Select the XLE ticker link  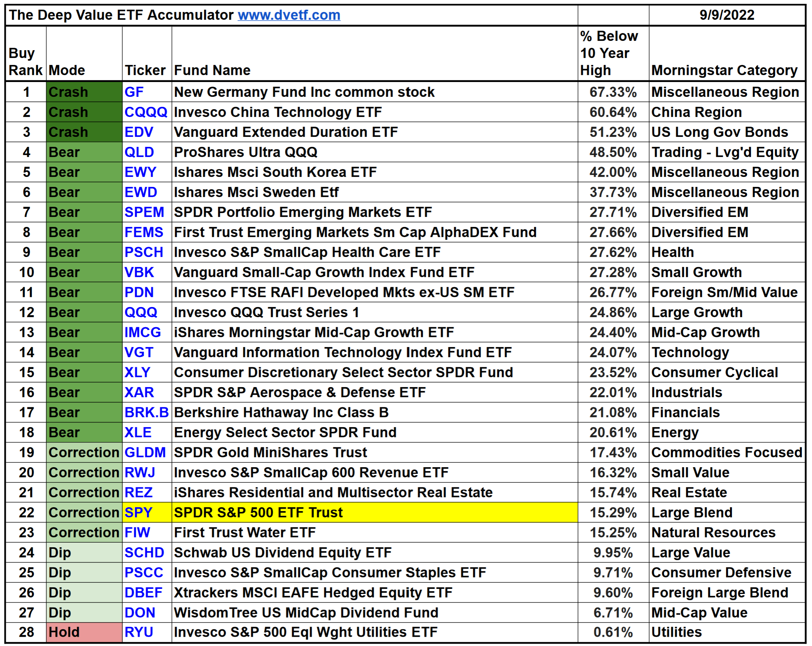coord(138,433)
